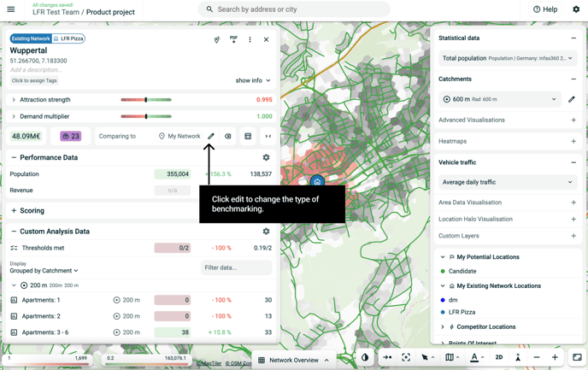
Task: Click the 48.09M€ value badge
Action: coord(26,137)
